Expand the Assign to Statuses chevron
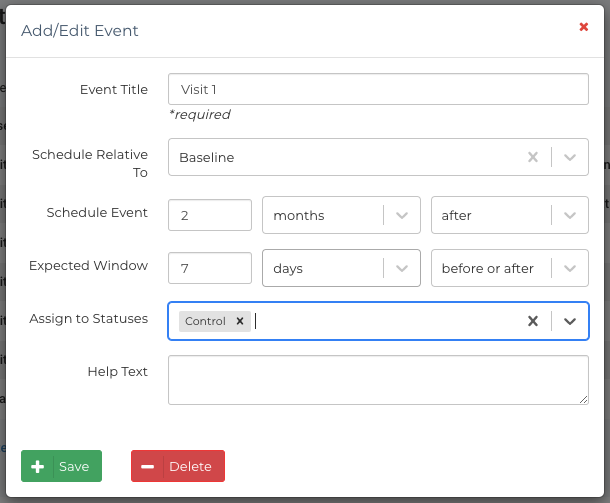 tap(570, 321)
